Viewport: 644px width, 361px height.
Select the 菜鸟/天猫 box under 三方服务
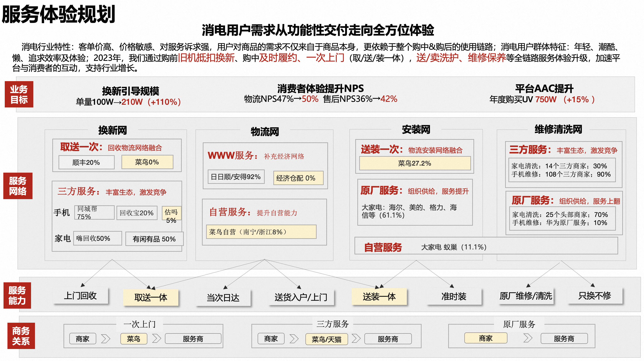(x=326, y=339)
